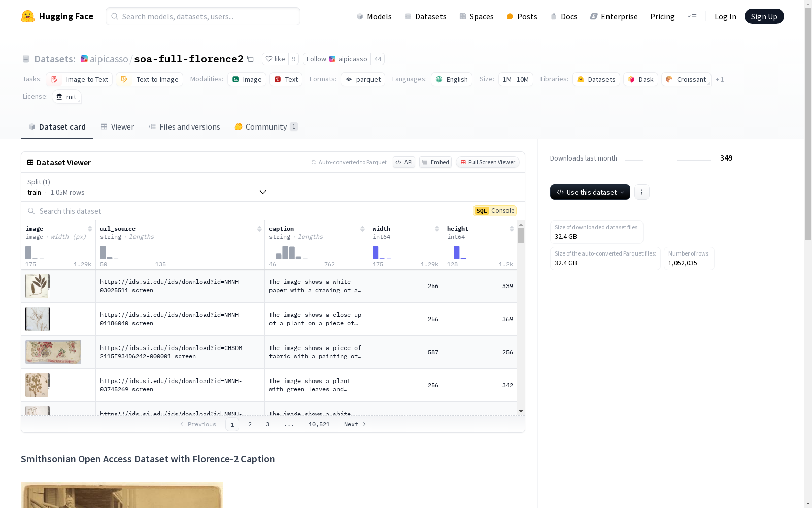Sort the caption column
The height and width of the screenshot is (508, 812).
tap(362, 229)
